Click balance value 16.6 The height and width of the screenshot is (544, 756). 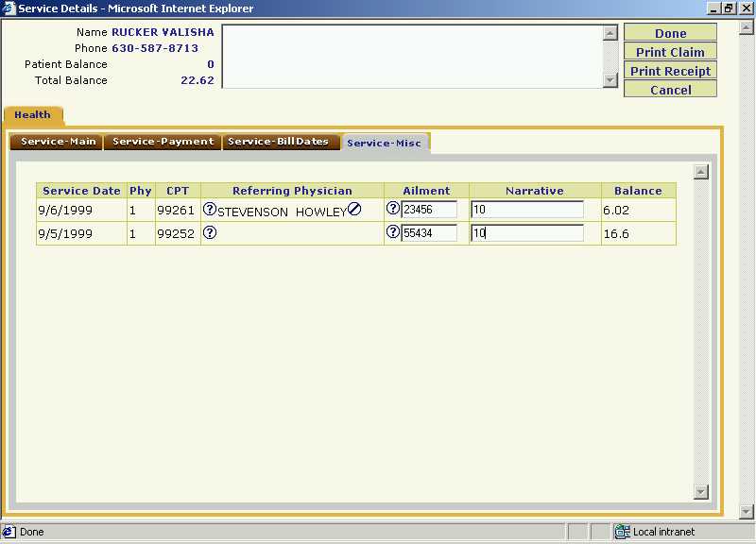(616, 234)
